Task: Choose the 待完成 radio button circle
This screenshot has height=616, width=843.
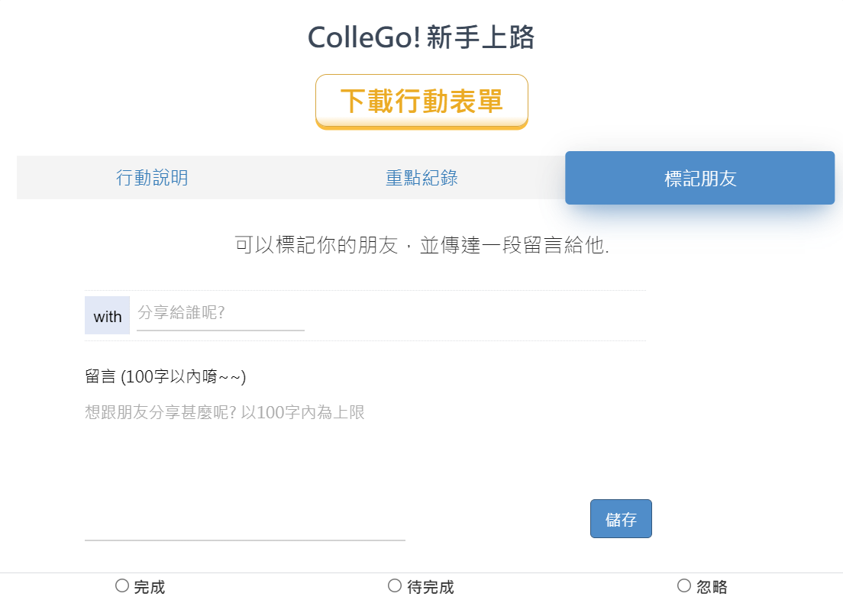Action: pos(395,586)
